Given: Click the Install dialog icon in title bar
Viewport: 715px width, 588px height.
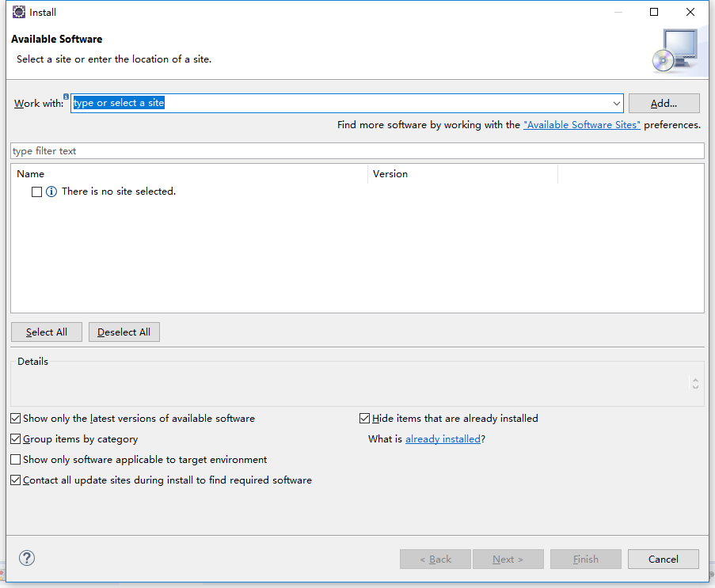Looking at the screenshot, I should [x=18, y=12].
